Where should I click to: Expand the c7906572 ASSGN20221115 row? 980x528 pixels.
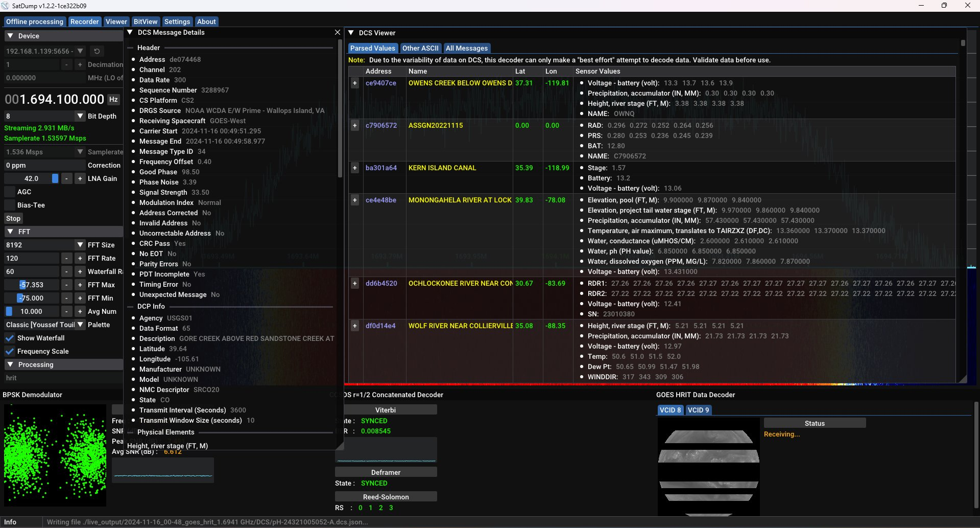[355, 125]
